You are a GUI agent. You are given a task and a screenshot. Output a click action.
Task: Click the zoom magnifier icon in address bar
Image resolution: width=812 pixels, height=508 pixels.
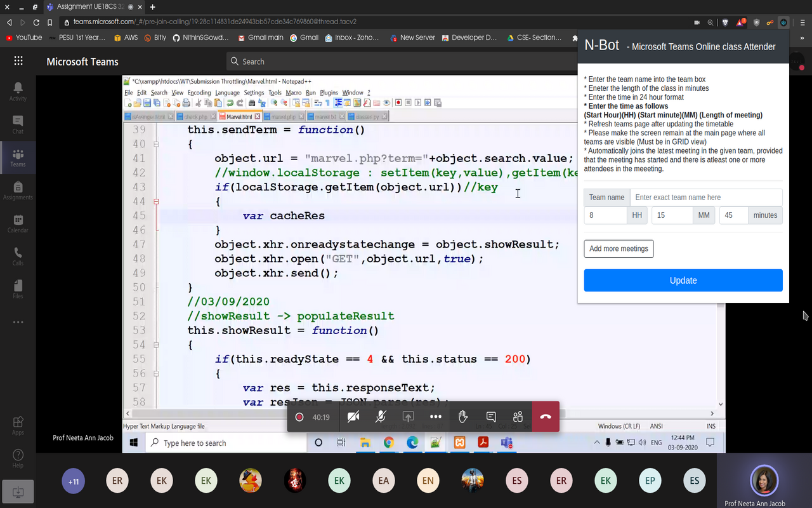click(710, 22)
